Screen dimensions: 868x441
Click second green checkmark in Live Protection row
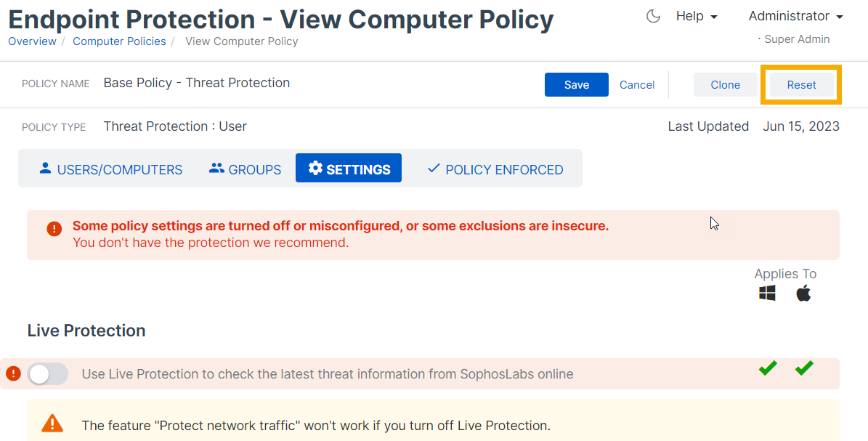pos(803,369)
